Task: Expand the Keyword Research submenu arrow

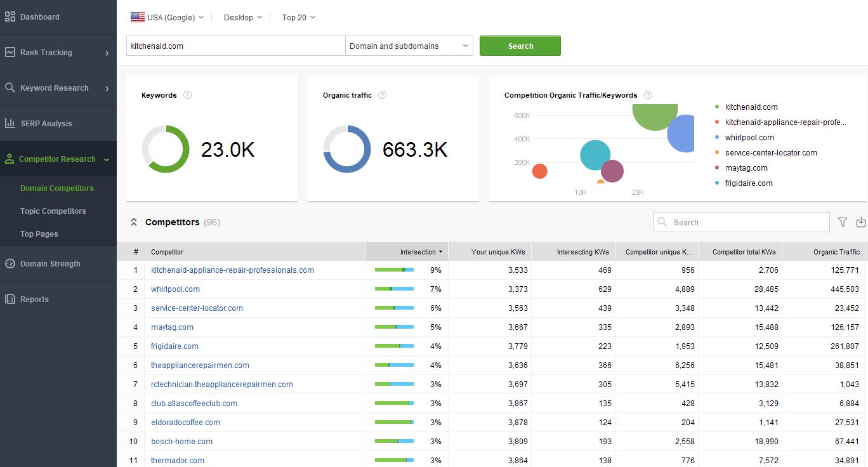Action: [107, 88]
